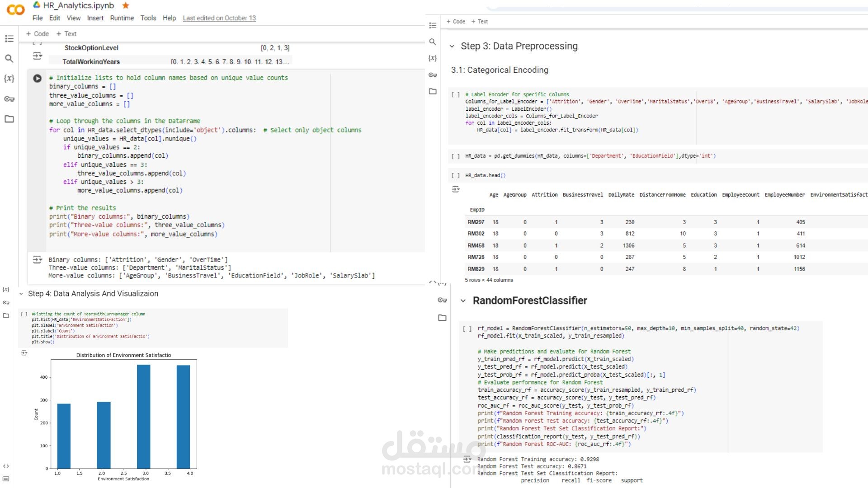The width and height of the screenshot is (868, 488).
Task: Open the 'Last edited on October 13' link
Action: [x=219, y=18]
